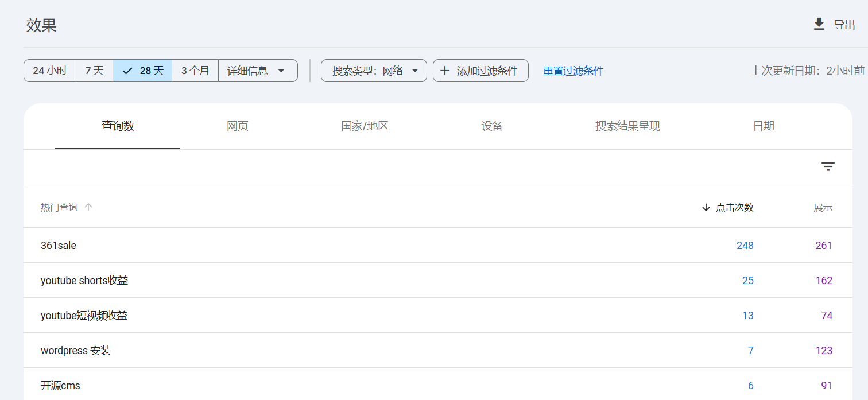Click the export download icon
This screenshot has height=400, width=868.
tap(819, 24)
